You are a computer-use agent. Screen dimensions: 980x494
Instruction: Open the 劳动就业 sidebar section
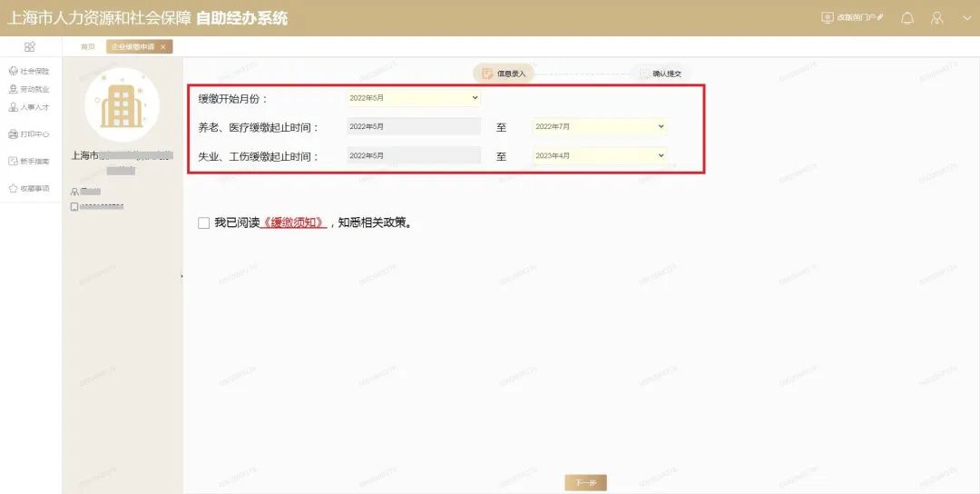click(x=29, y=89)
